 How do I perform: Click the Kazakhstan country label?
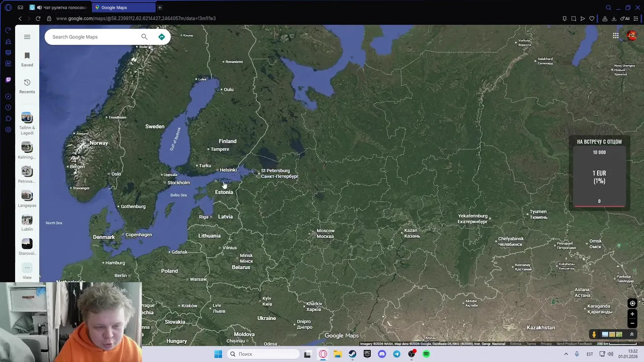tap(540, 327)
